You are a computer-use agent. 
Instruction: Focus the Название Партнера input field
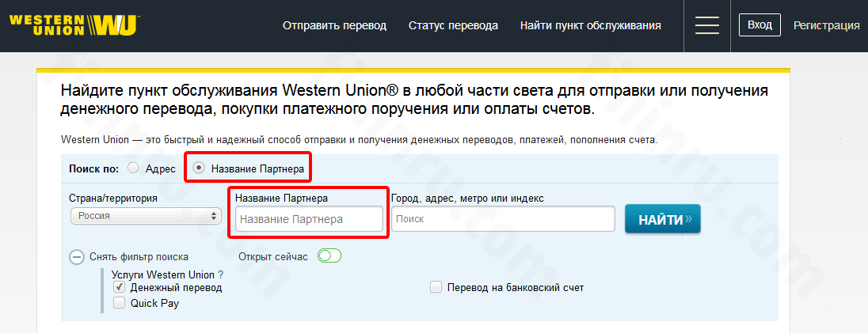click(310, 219)
